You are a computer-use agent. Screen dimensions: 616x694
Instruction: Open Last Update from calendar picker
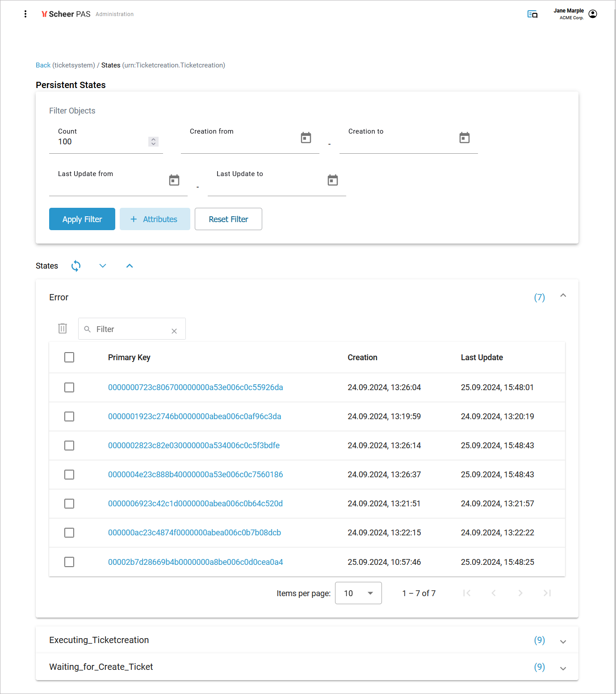tap(174, 180)
